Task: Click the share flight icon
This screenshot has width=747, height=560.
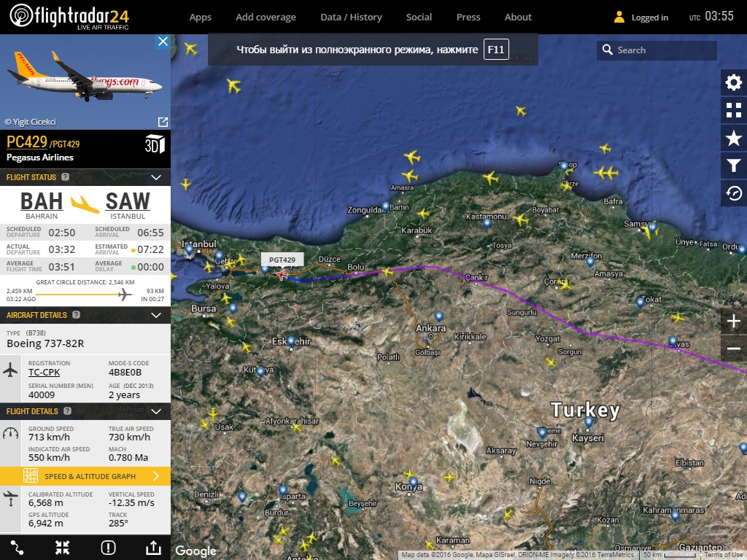Action: point(153,548)
